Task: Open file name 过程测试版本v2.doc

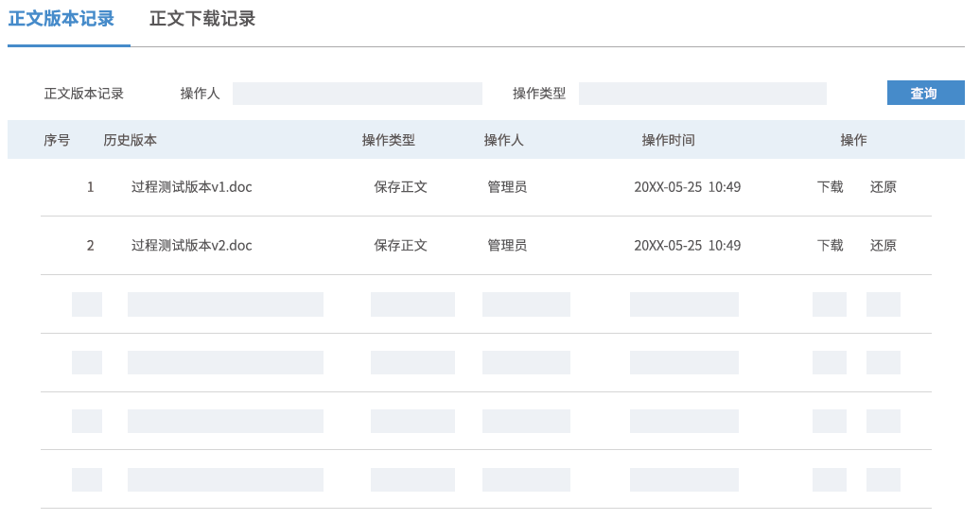Action: pos(191,246)
